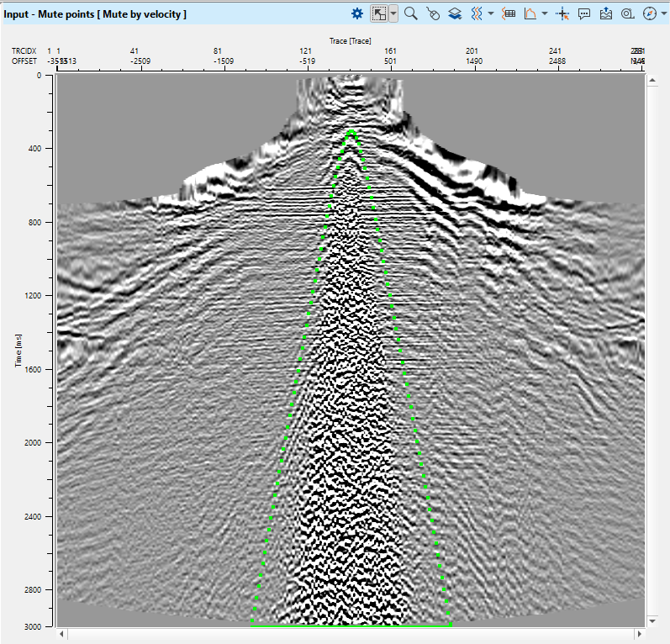
Task: Toggle the wiggle trace display mode
Action: [476, 13]
